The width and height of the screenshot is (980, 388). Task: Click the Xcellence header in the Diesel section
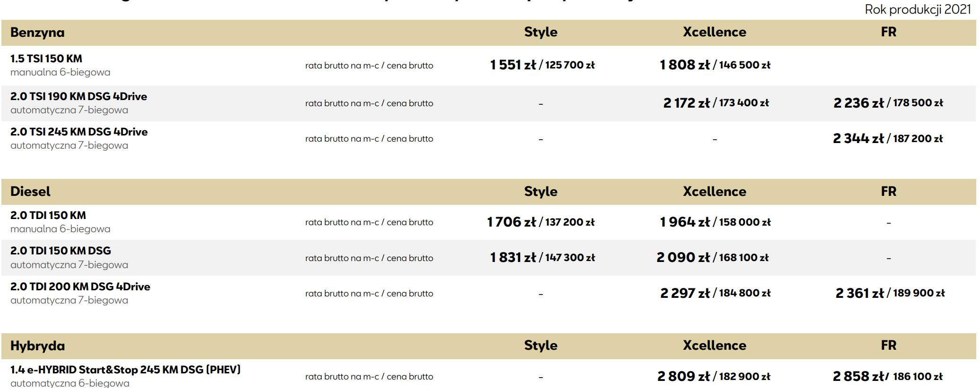[714, 192]
